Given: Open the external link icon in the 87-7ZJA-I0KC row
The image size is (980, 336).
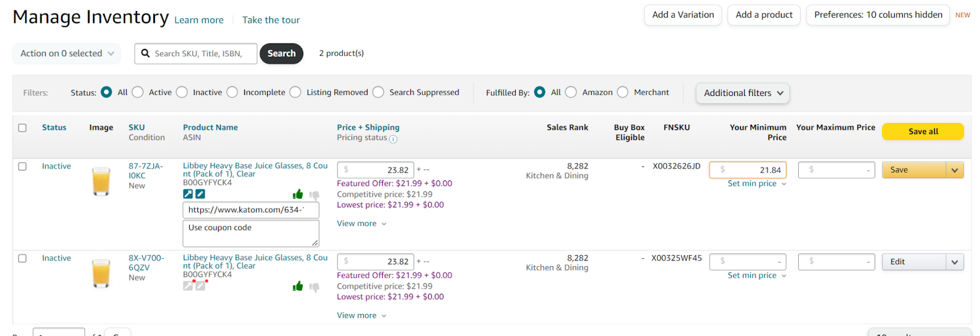Looking at the screenshot, I should click(x=188, y=194).
